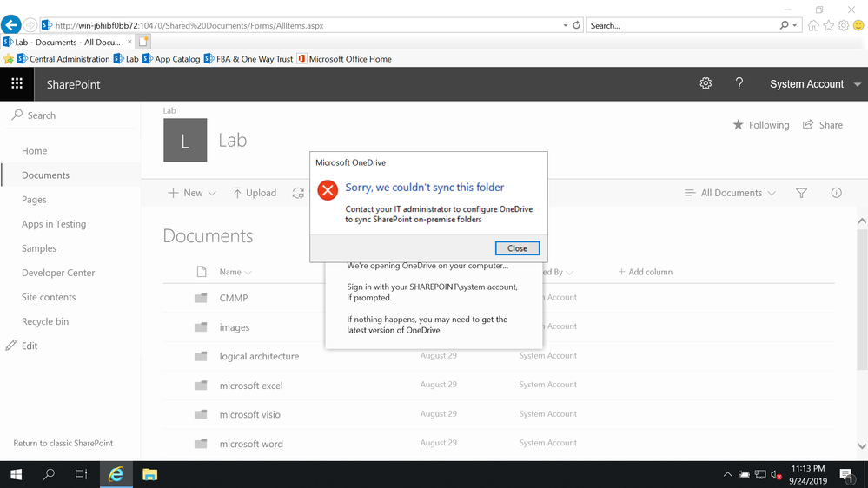
Task: Click the logical architecture folder icon
Action: tap(201, 356)
